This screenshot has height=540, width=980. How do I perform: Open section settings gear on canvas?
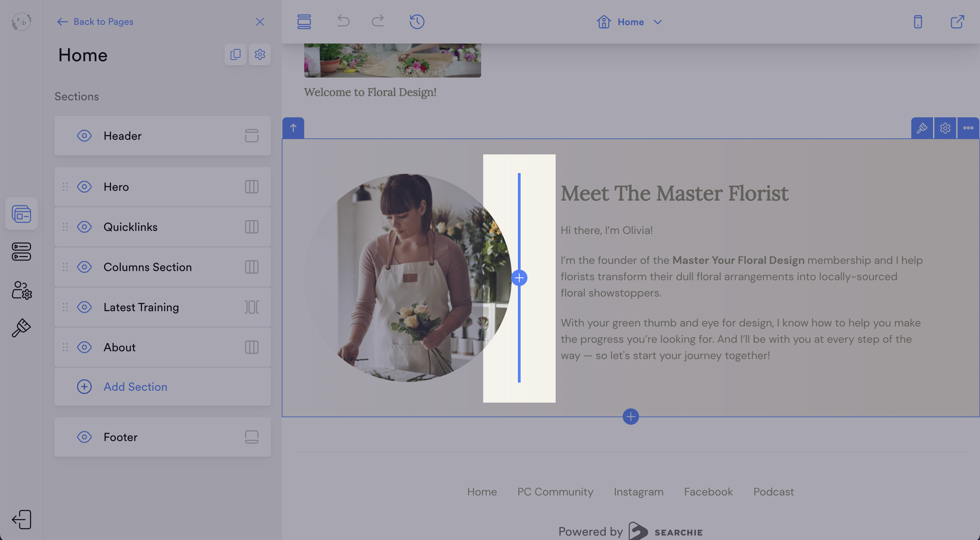(945, 128)
